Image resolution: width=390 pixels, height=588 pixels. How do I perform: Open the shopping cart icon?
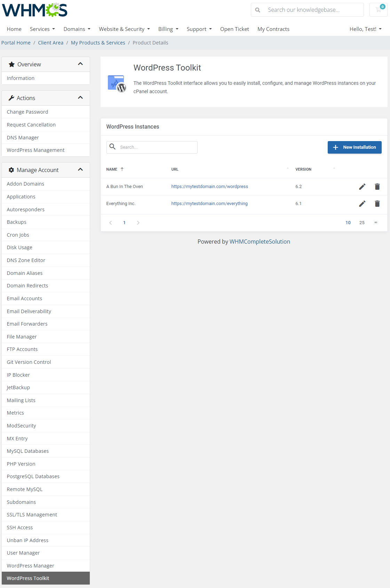click(x=379, y=10)
